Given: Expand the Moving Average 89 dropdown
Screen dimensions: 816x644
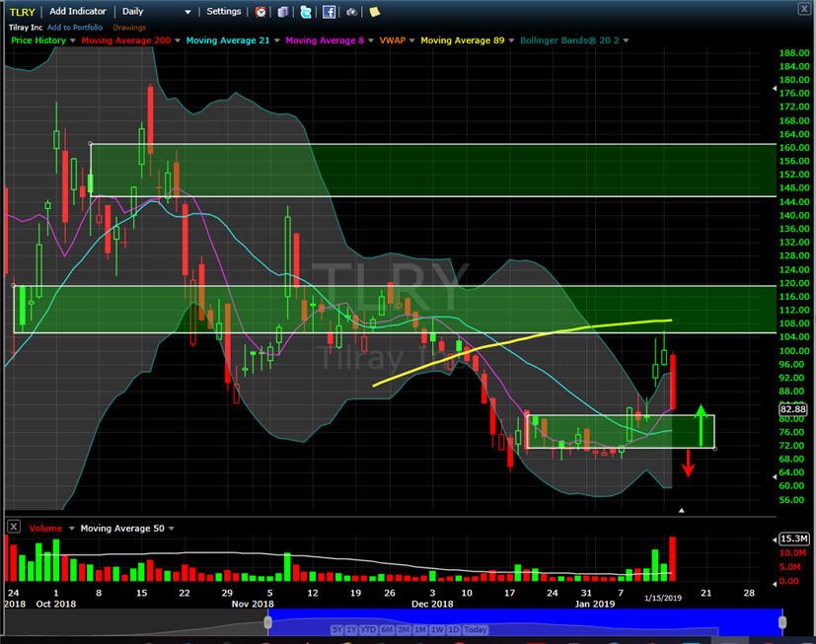Looking at the screenshot, I should click(511, 40).
